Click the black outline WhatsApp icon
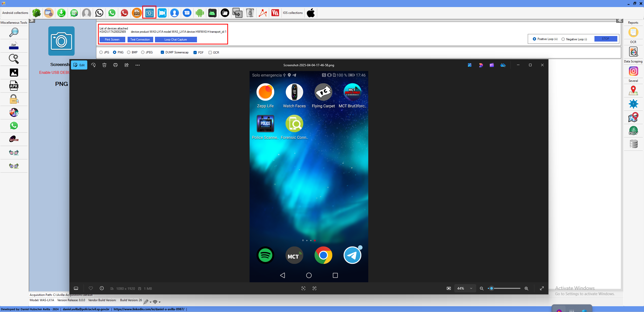Image resolution: width=644 pixels, height=312 pixels. (x=99, y=13)
